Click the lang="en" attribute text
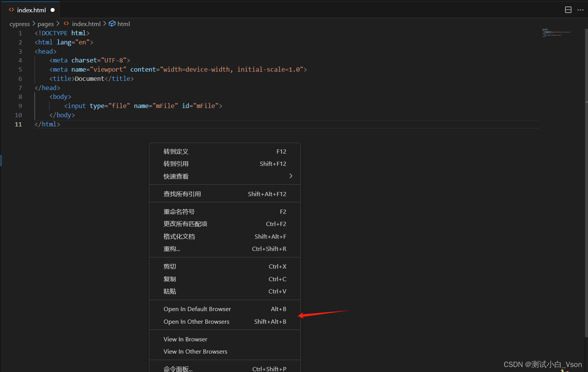 click(73, 42)
